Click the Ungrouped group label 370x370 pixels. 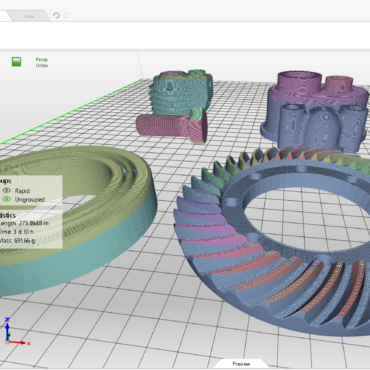(x=30, y=199)
